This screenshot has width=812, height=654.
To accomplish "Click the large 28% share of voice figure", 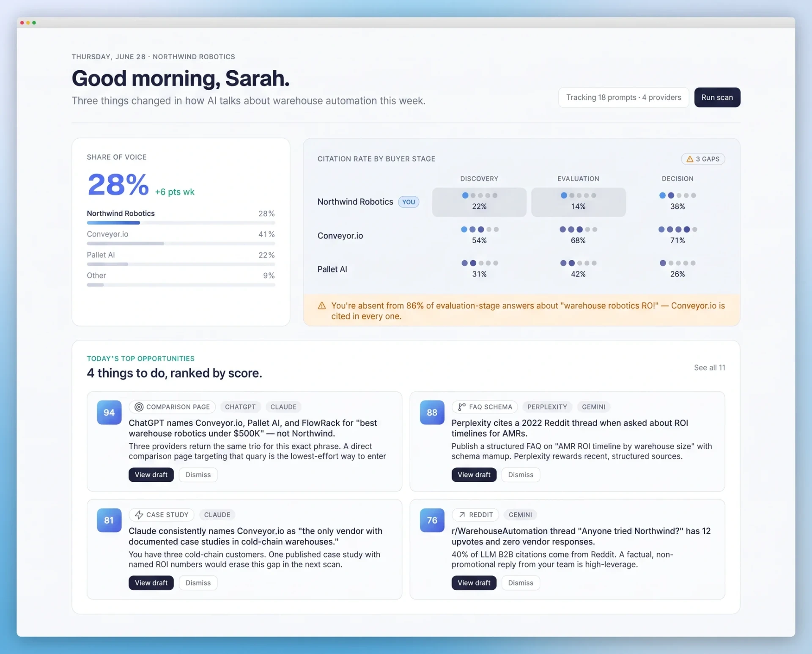I will (x=118, y=185).
